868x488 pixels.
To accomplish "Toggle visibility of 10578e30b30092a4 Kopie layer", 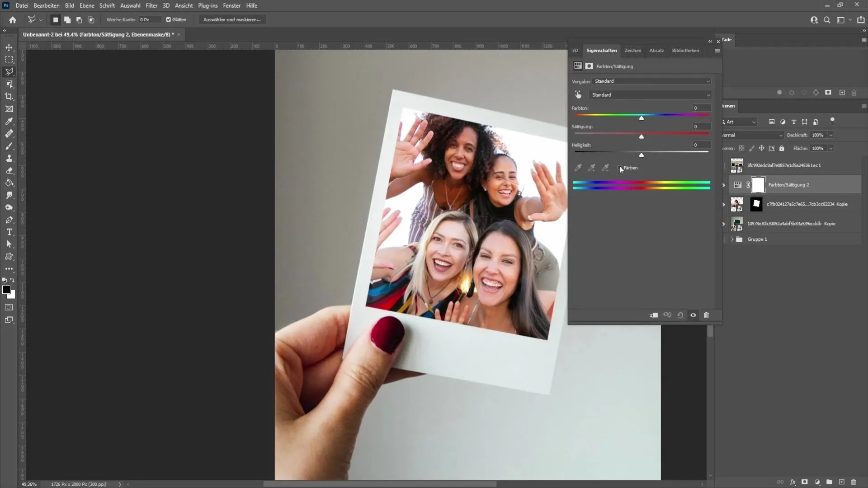I will click(x=724, y=224).
